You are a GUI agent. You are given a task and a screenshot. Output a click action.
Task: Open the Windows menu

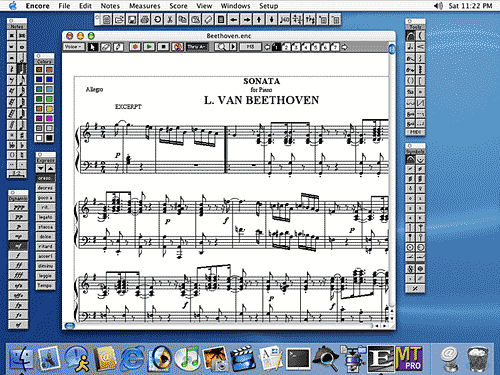coord(235,6)
